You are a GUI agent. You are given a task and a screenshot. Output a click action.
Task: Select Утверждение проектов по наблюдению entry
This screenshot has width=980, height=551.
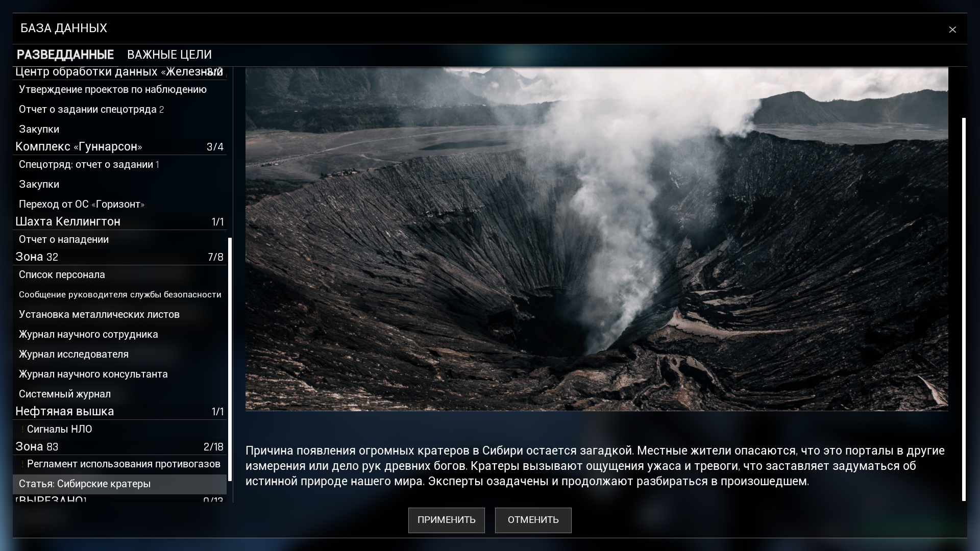pyautogui.click(x=113, y=90)
